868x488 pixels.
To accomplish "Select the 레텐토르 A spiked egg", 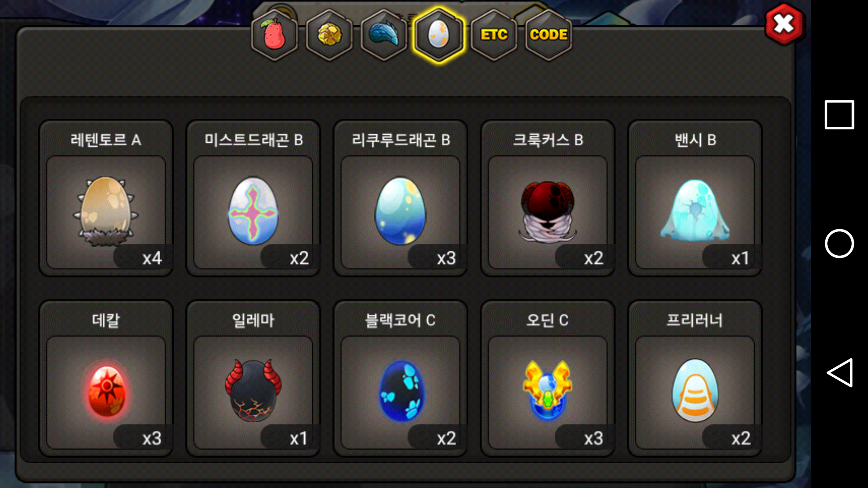I will [106, 198].
